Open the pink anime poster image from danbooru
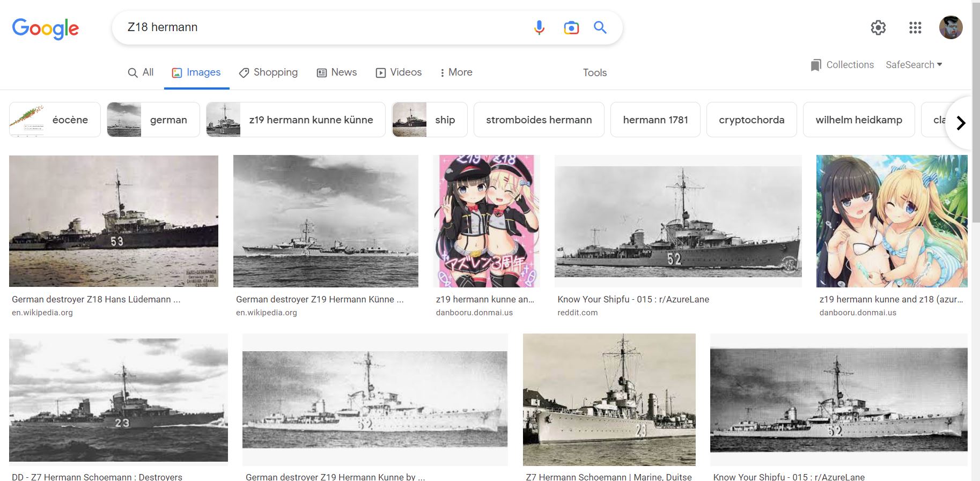Image resolution: width=980 pixels, height=481 pixels. pyautogui.click(x=487, y=221)
